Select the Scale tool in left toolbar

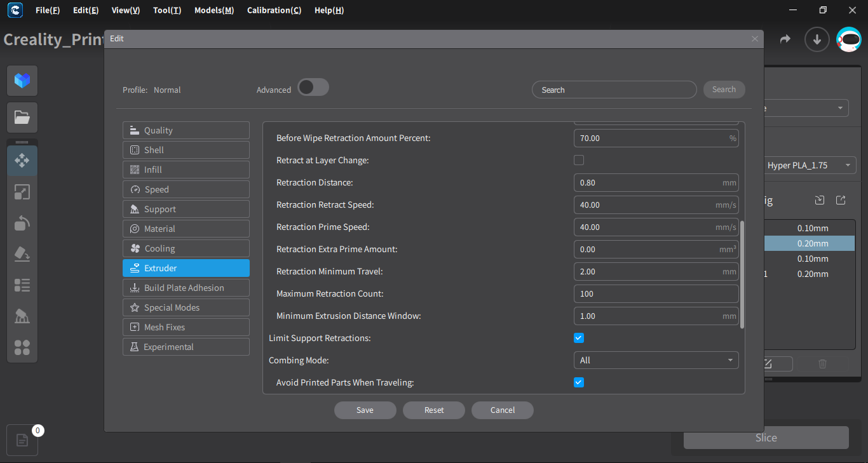coord(22,192)
